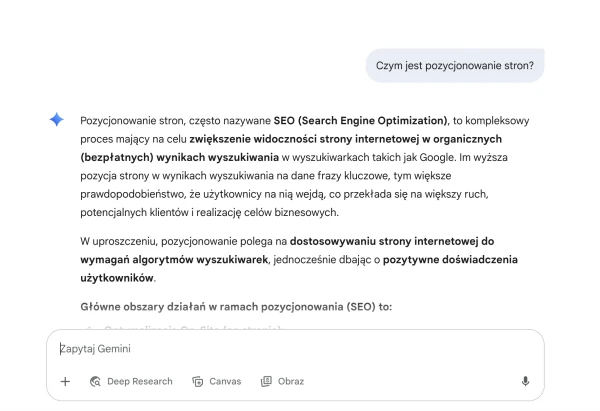Viewport: 600px width, 411px height.
Task: Click the paragraph starting with W uproszczeniu
Action: pos(299,260)
